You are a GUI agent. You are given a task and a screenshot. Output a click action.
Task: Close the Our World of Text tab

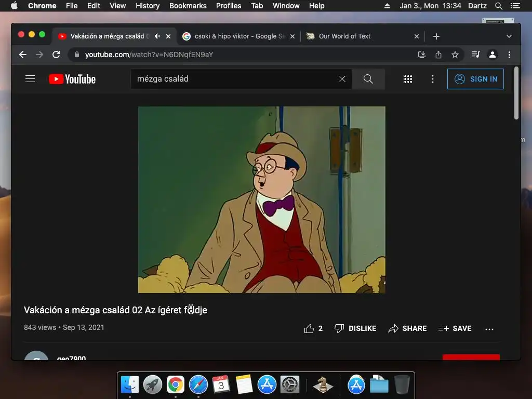tap(417, 36)
